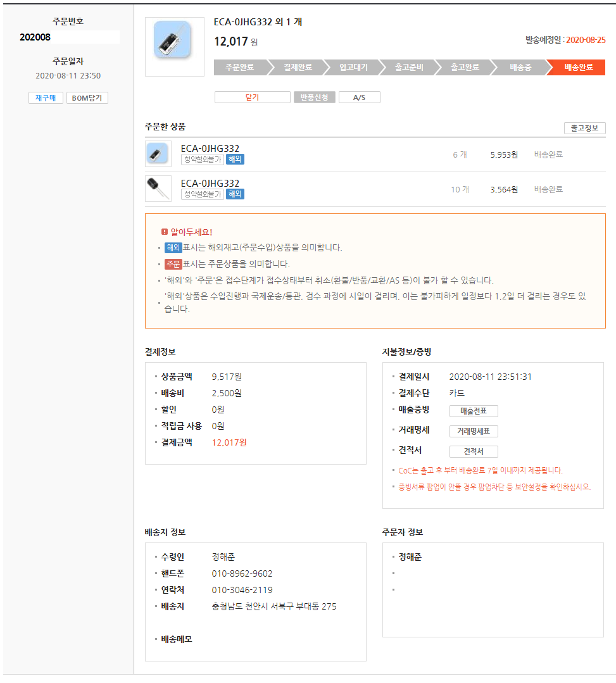Open ECA-0JHG332 product link priced 3,564원
The width and height of the screenshot is (616, 683).
[210, 184]
